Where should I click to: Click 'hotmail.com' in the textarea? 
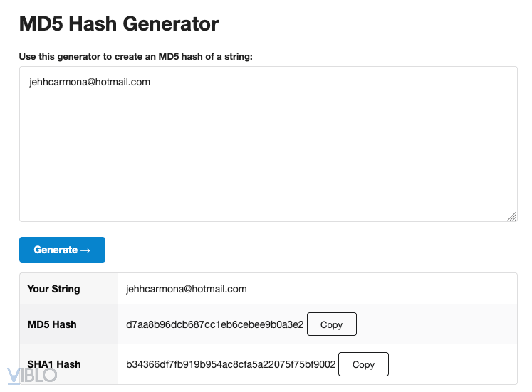click(125, 82)
